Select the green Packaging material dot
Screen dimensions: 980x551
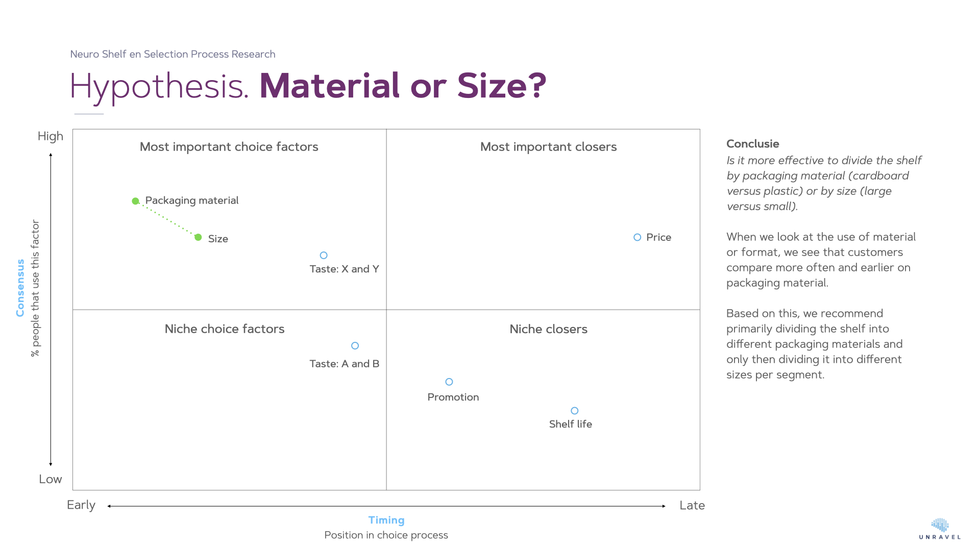(135, 201)
